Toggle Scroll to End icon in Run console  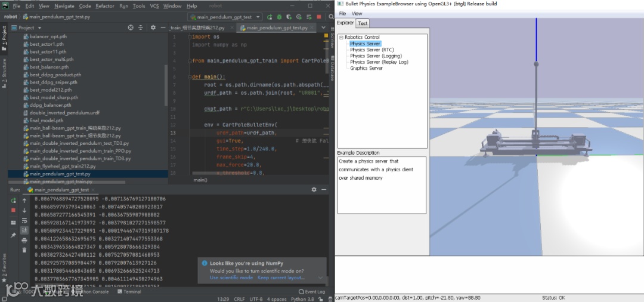(x=24, y=230)
